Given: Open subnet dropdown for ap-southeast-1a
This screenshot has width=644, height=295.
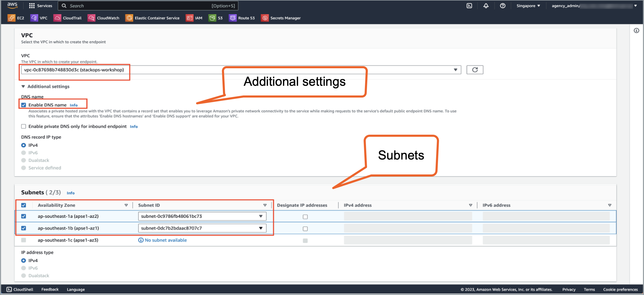Looking at the screenshot, I should 260,216.
